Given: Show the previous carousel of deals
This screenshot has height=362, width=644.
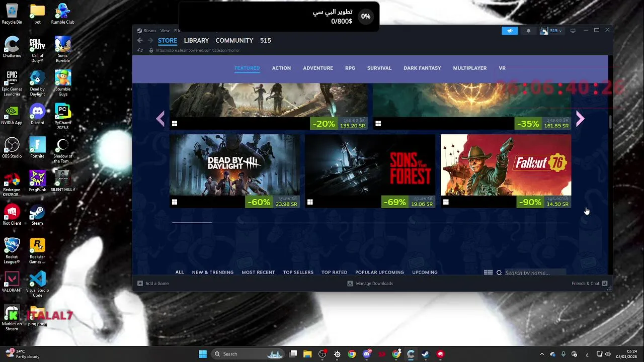Looking at the screenshot, I should pyautogui.click(x=160, y=119).
